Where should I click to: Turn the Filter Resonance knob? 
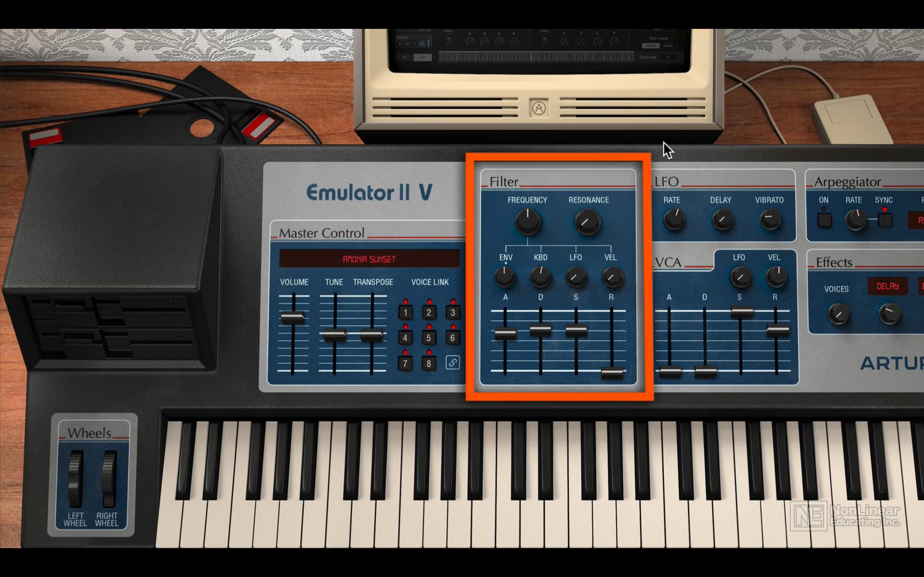589,223
